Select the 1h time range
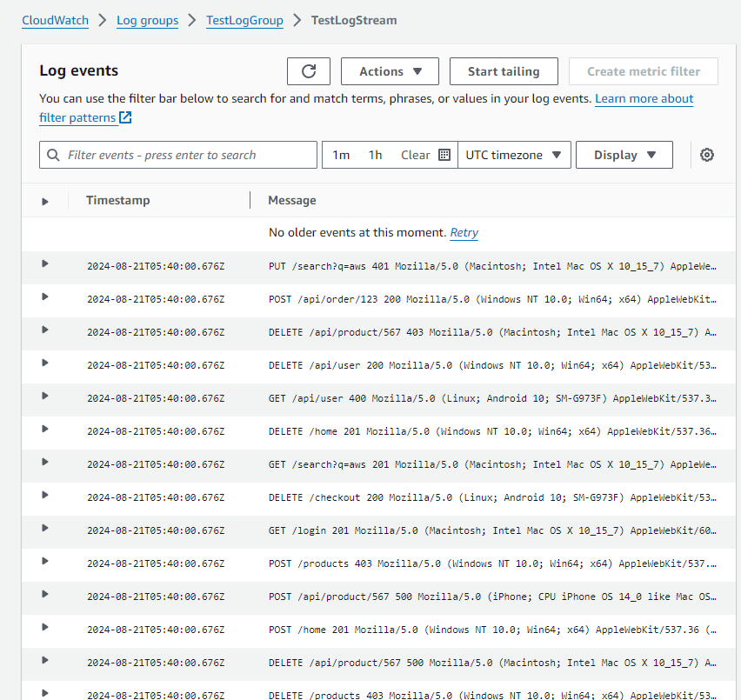Viewport: 741px width, 700px height. [x=375, y=155]
